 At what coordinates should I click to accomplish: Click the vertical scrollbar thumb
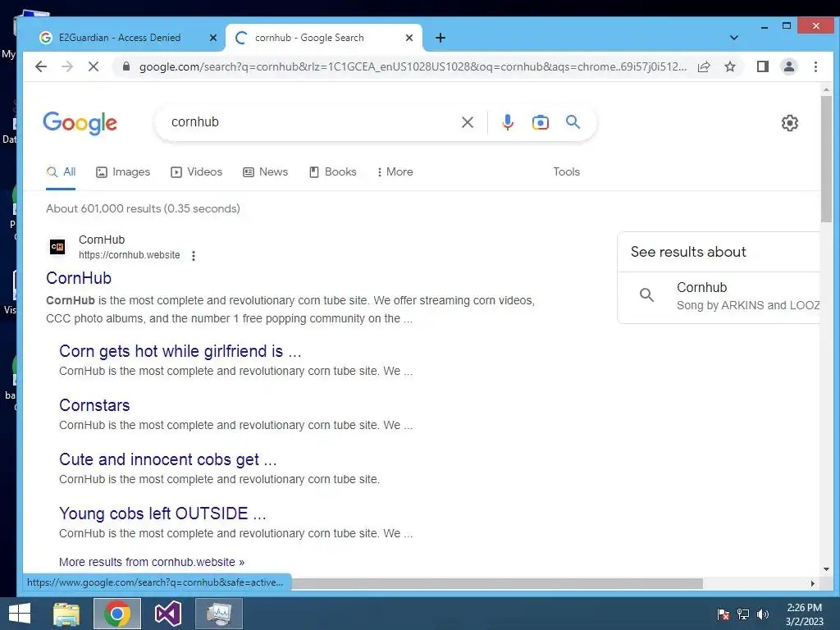[826, 159]
